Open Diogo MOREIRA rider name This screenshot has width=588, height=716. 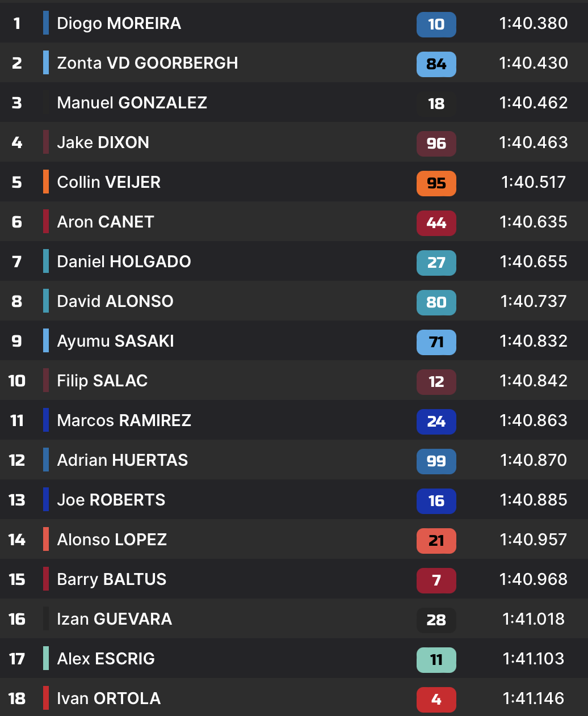pyautogui.click(x=119, y=23)
